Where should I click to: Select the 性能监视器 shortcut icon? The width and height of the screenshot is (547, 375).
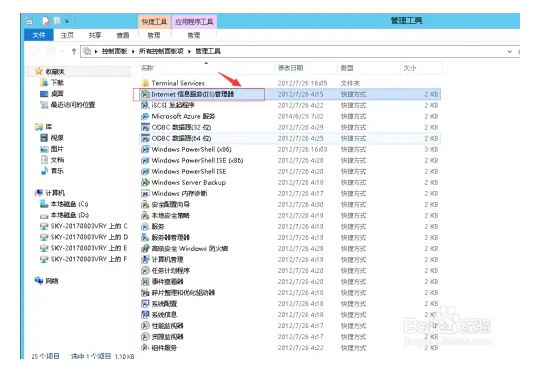[145, 326]
